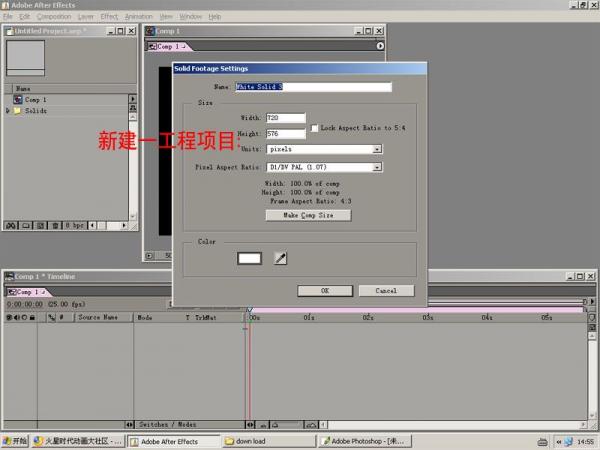Select the Comp 1 tab in Timeline window
Screen dimensions: 600x450
[27, 292]
